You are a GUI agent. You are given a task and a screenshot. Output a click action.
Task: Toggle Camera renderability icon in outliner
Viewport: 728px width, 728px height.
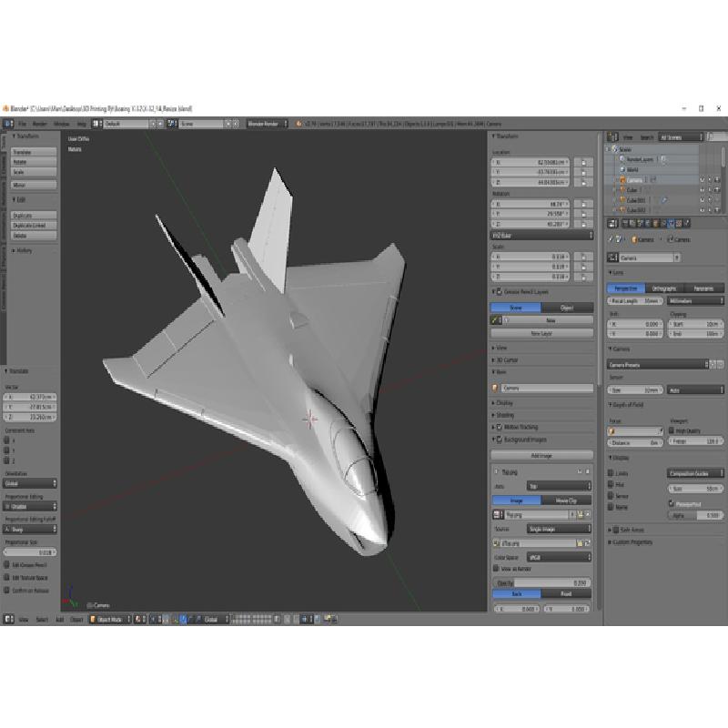[x=717, y=180]
